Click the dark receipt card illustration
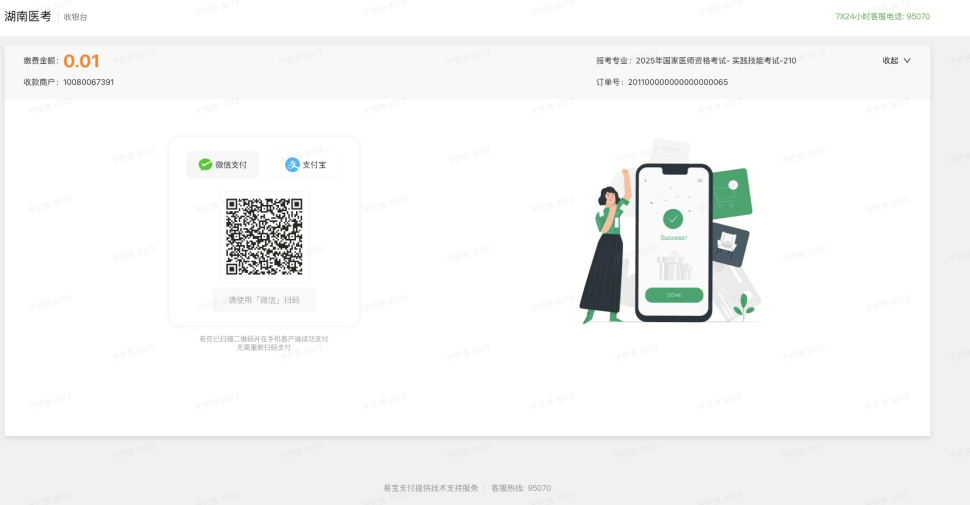The height and width of the screenshot is (505, 970). coord(730,243)
